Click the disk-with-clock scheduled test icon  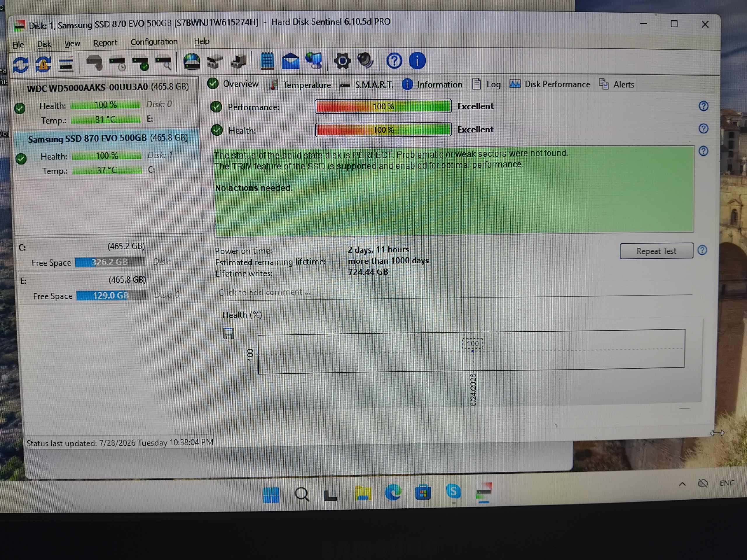117,63
